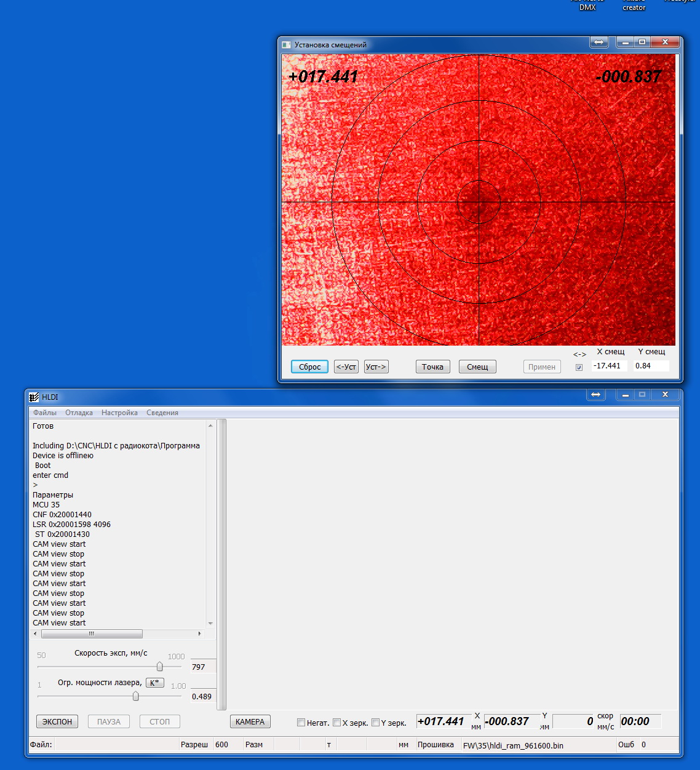
Task: Toggle the <-> checkbox in offset window
Action: (x=579, y=367)
